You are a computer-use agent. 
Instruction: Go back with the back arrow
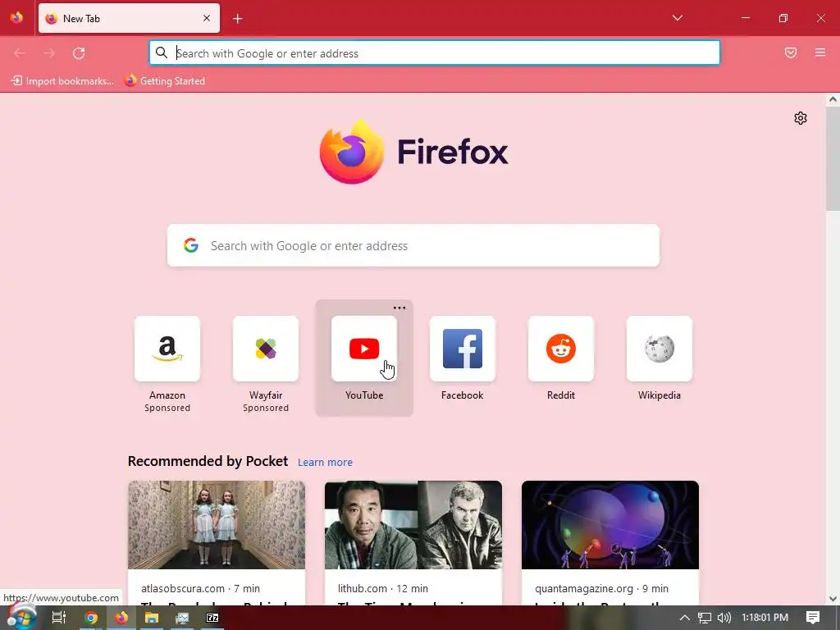(x=20, y=53)
